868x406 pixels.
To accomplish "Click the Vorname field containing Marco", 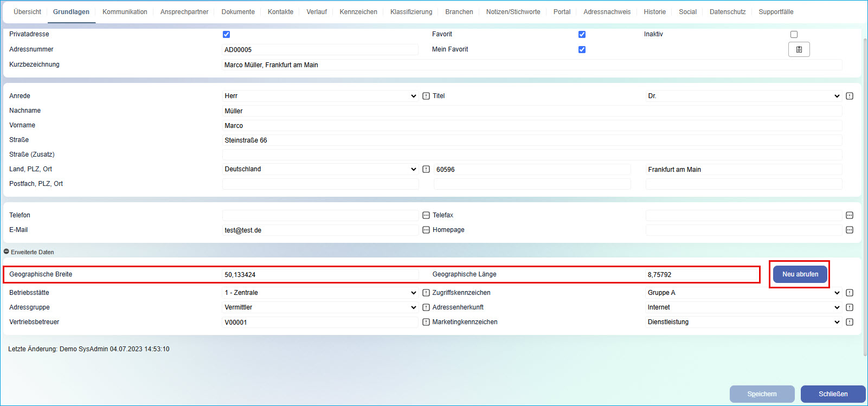I will click(x=532, y=126).
